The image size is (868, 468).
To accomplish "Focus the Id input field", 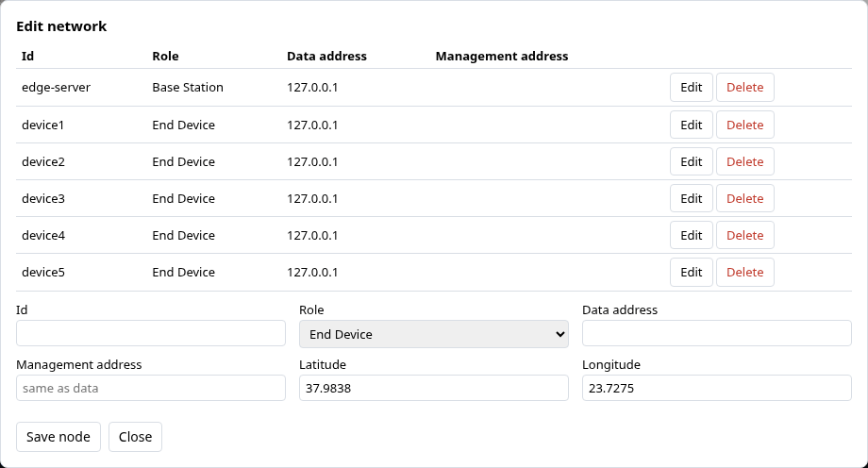I will (151, 333).
